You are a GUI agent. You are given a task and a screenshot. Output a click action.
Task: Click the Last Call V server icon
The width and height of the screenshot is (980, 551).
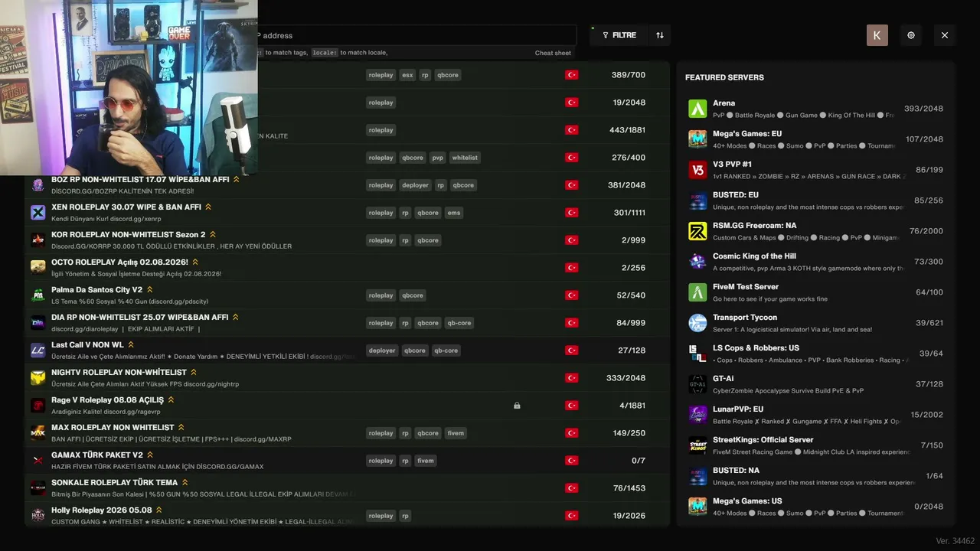coord(38,350)
